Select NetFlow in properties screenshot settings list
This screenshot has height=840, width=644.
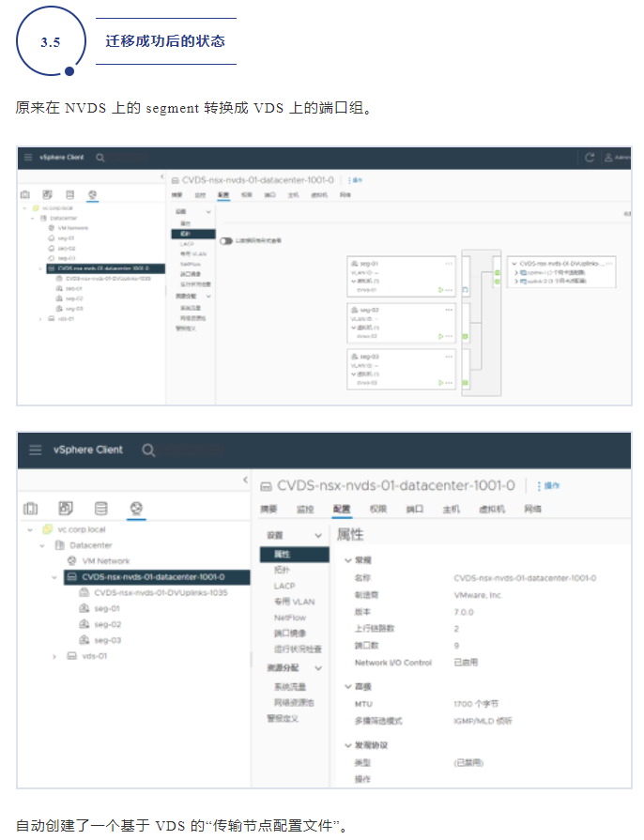[x=290, y=618]
